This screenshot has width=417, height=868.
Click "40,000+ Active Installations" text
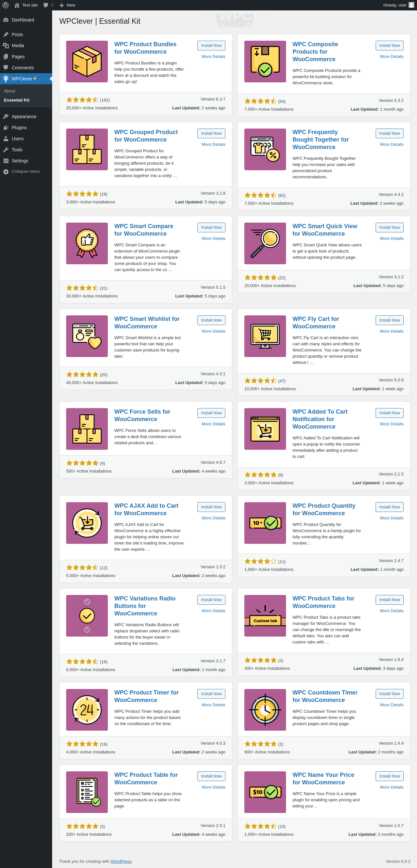92,382
